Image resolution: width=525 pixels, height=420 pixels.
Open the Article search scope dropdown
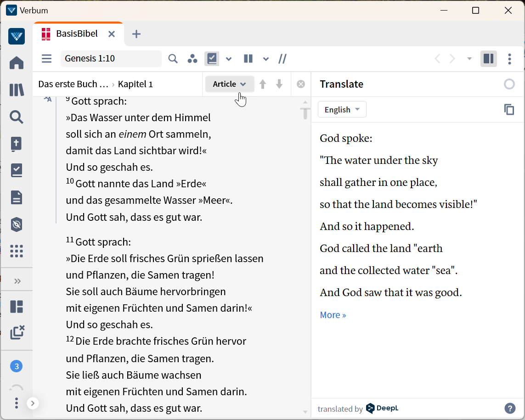pyautogui.click(x=230, y=84)
